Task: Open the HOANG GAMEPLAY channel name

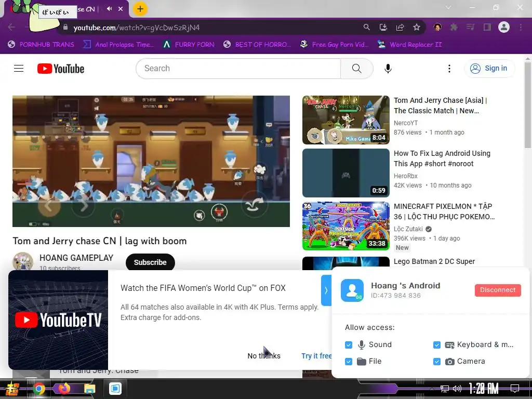Action: pyautogui.click(x=76, y=258)
